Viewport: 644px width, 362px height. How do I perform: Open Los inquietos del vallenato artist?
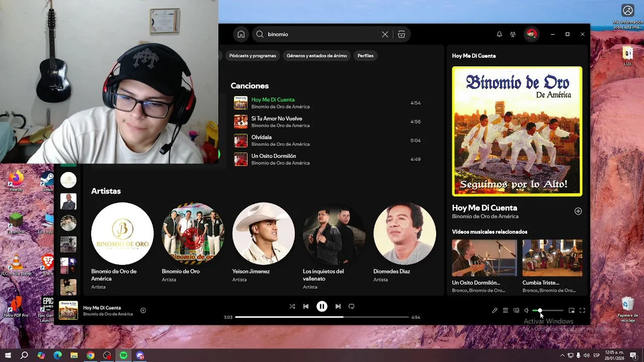coord(334,246)
